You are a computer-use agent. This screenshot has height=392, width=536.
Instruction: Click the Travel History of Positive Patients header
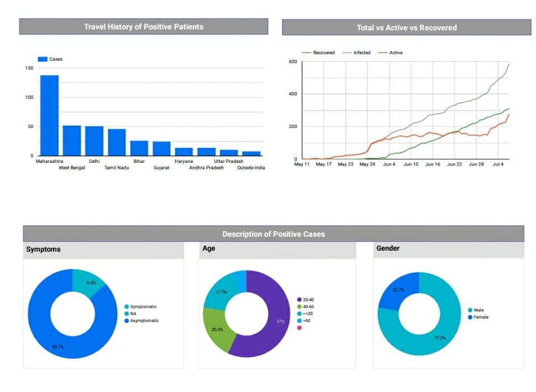point(144,27)
